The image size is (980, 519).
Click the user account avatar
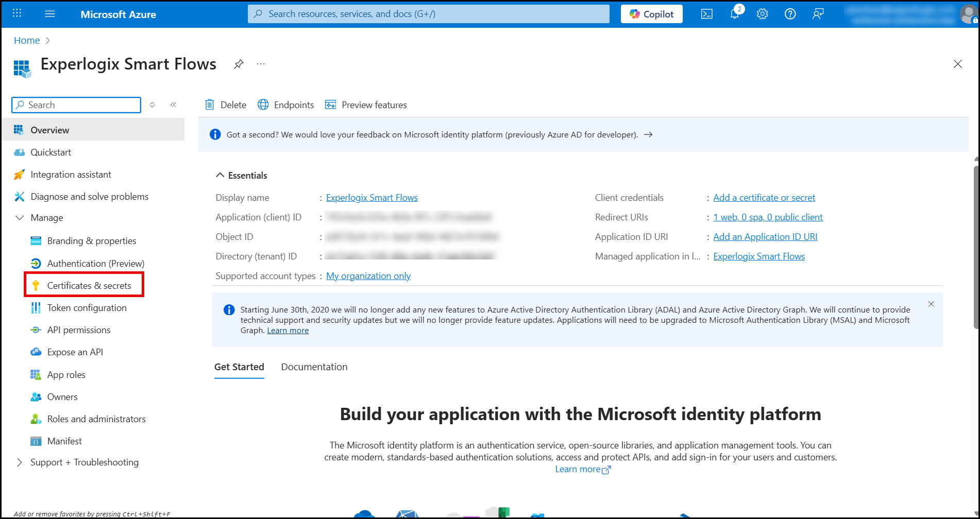click(969, 14)
